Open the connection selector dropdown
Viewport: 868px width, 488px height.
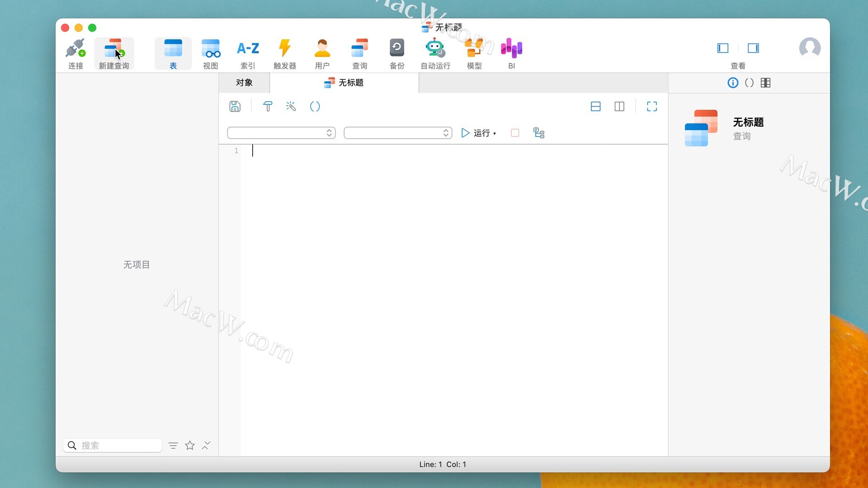coord(281,133)
